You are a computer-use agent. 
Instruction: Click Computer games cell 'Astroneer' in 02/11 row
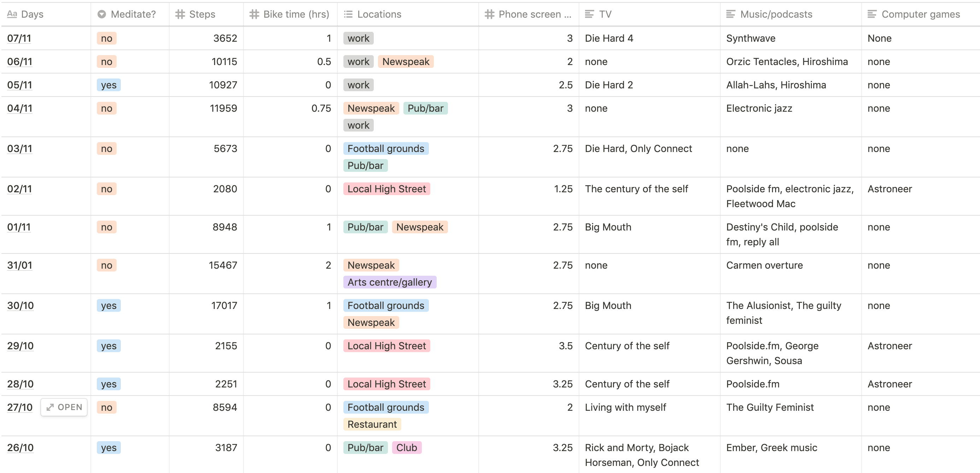(x=921, y=197)
